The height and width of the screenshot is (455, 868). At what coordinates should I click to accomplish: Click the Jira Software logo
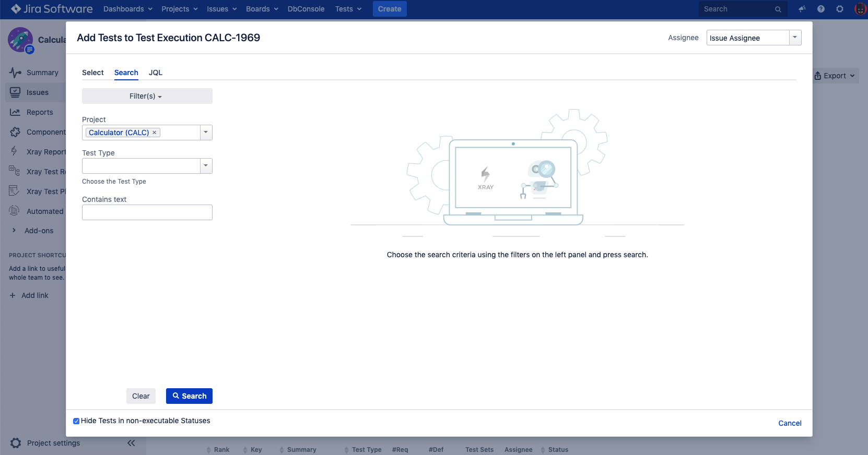52,9
